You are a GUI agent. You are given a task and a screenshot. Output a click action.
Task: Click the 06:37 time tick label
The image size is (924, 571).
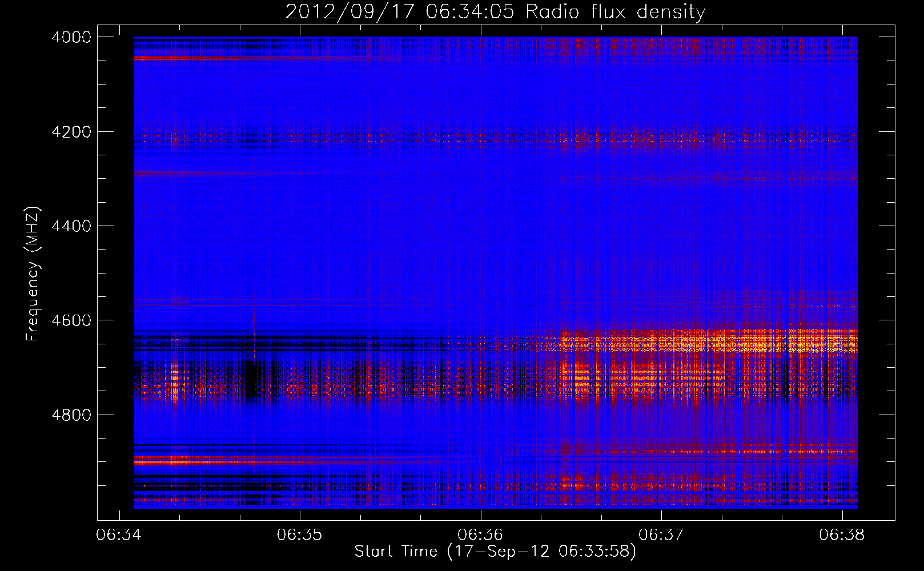pos(661,535)
